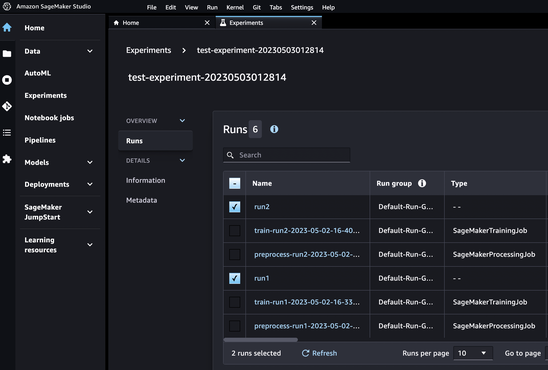This screenshot has height=370, width=548.
Task: Open the Git menu
Action: (257, 7)
